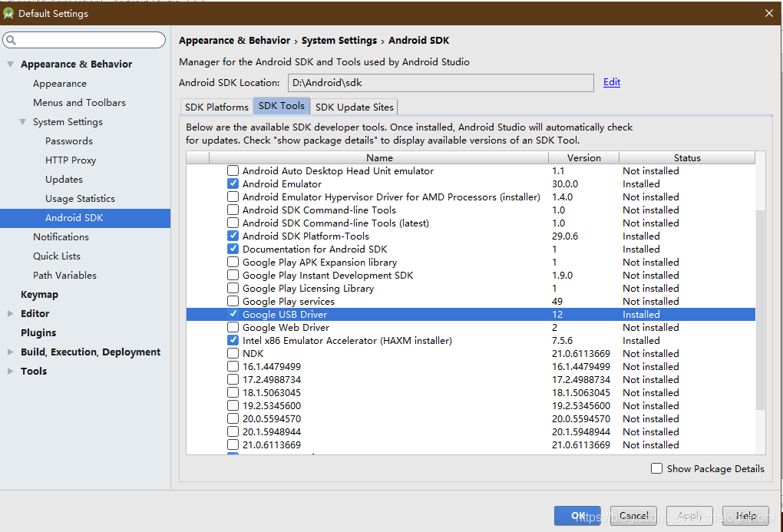This screenshot has height=532, width=783.
Task: Switch to SDK Platforms tab
Action: (216, 107)
